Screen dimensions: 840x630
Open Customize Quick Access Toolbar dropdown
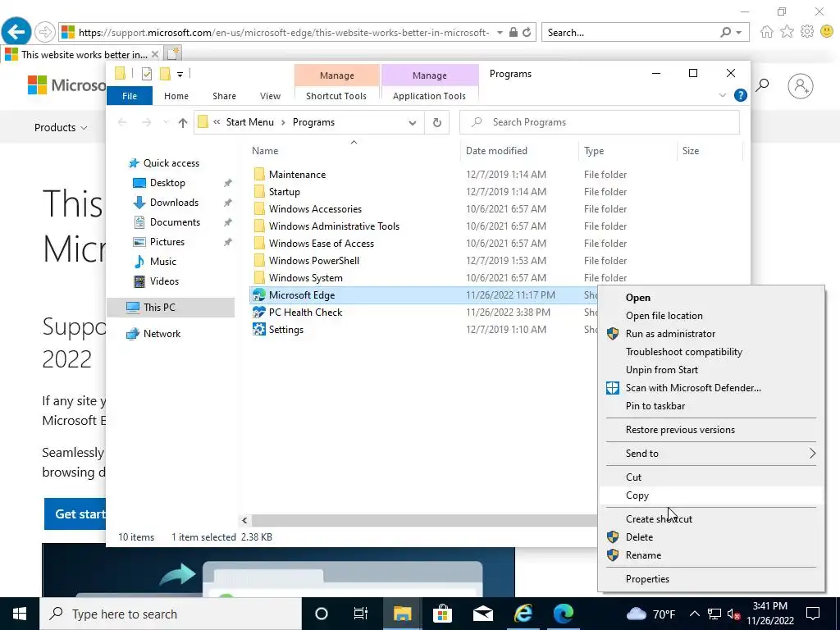pos(180,75)
